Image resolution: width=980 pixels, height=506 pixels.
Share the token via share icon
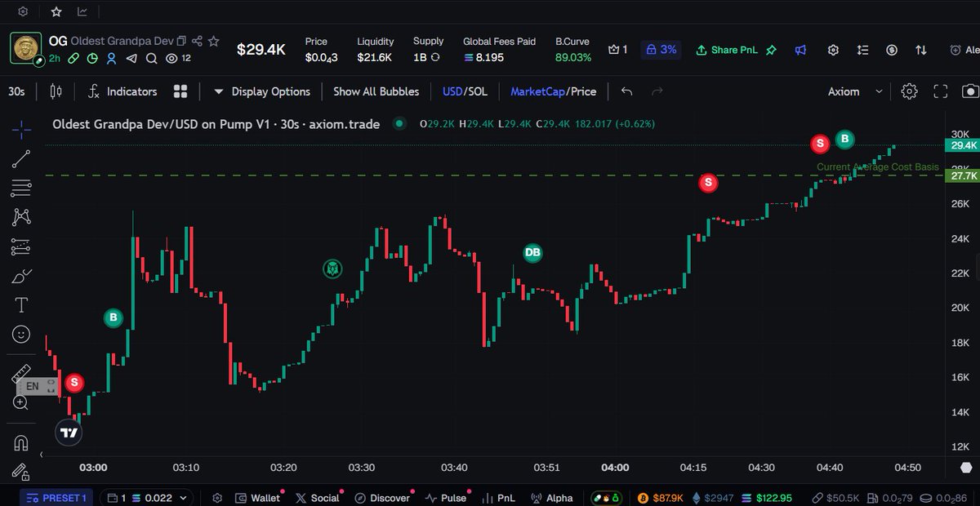(x=197, y=41)
